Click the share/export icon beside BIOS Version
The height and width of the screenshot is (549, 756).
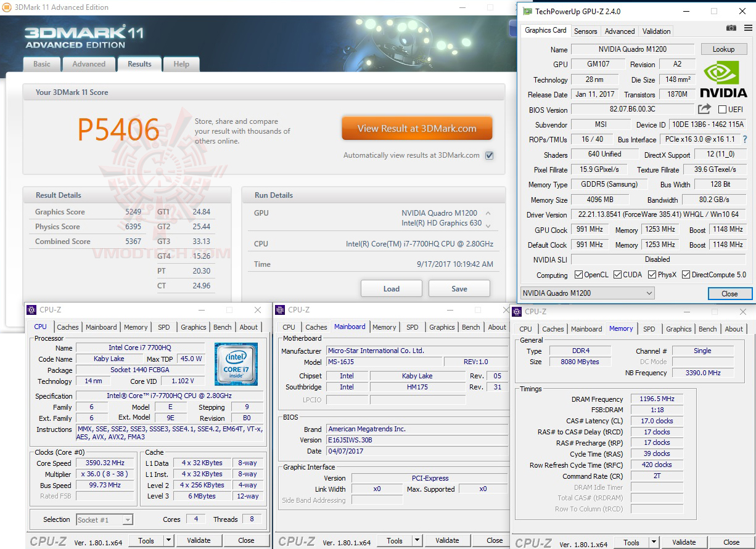click(x=704, y=108)
